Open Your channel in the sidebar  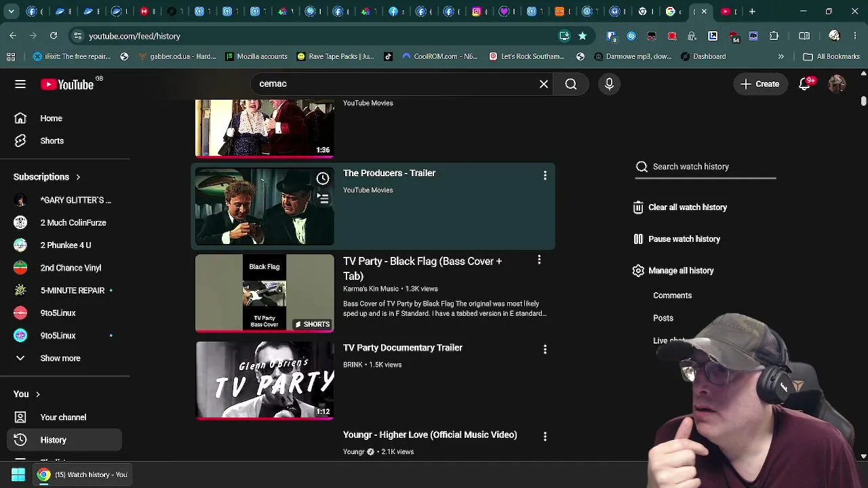pos(65,418)
